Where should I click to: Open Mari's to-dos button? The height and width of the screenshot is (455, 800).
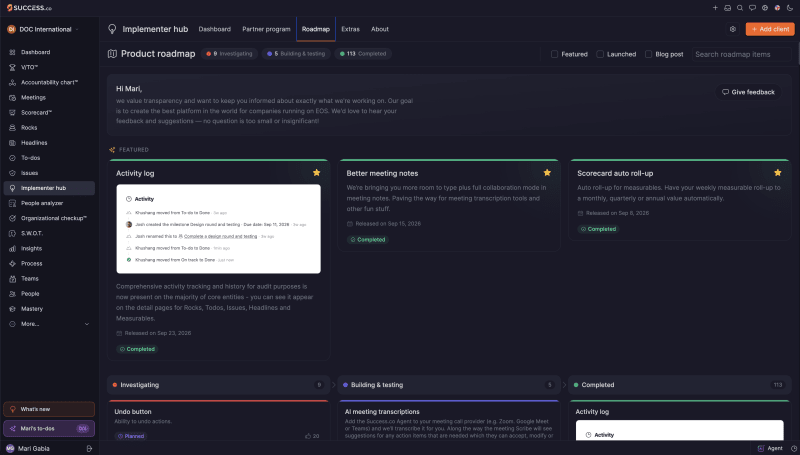coord(49,428)
